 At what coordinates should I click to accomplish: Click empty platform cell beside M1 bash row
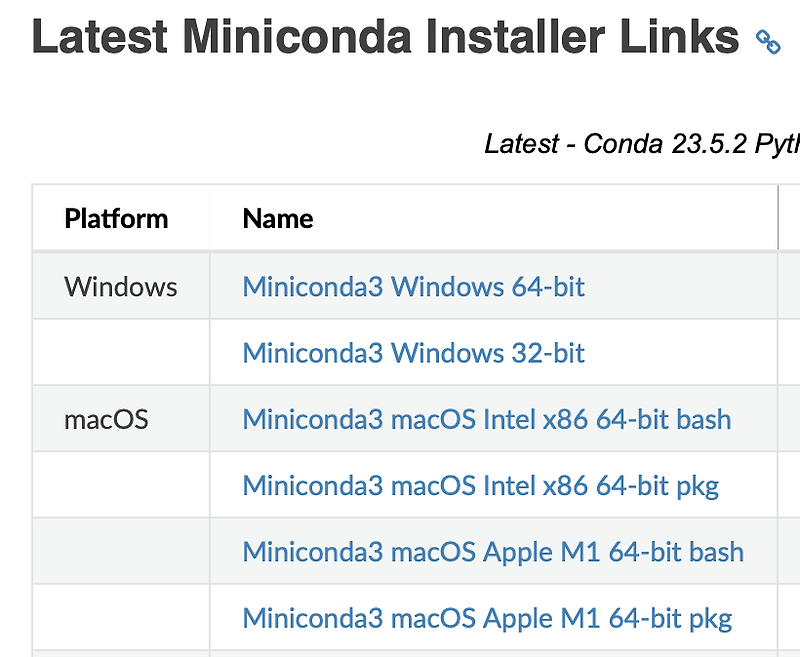pos(120,551)
